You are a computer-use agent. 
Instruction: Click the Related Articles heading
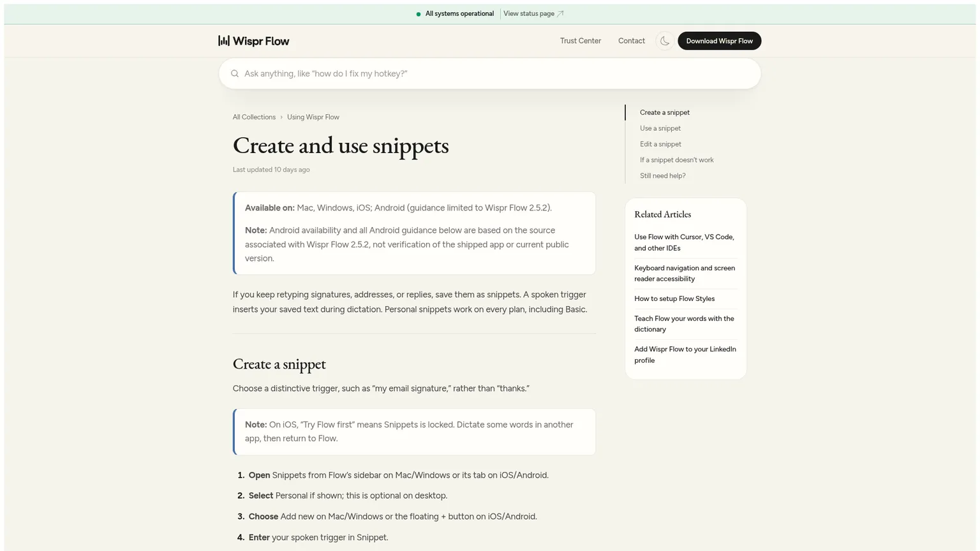coord(662,214)
